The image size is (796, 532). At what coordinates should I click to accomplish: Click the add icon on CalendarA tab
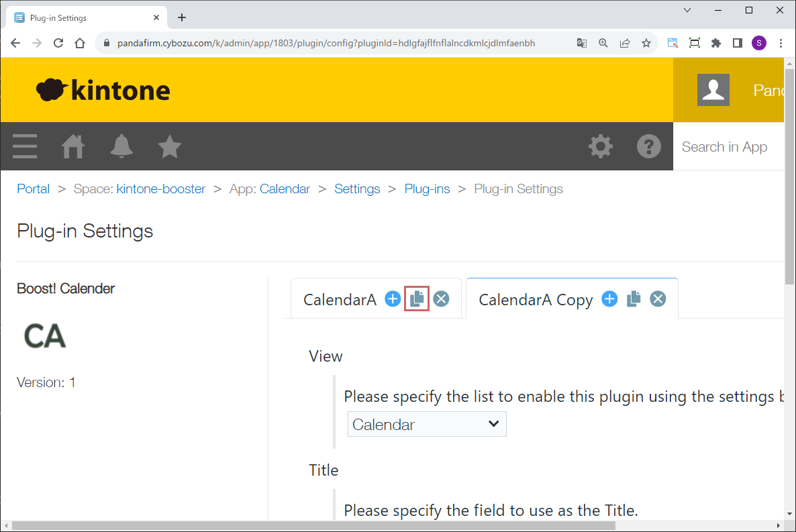pos(393,299)
